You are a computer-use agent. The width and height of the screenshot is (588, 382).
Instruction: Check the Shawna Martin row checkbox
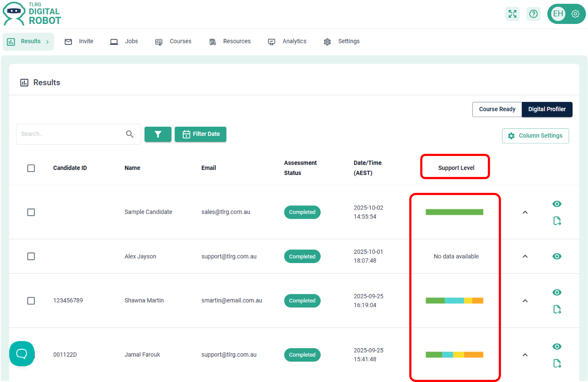[31, 300]
